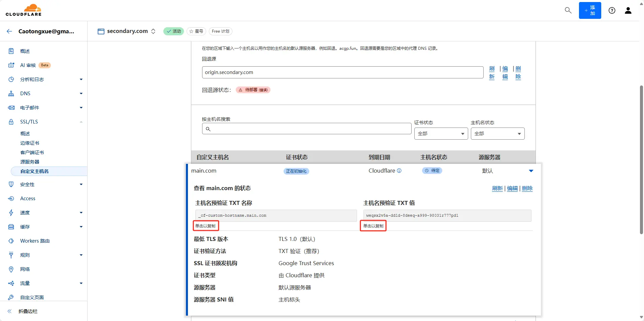Image resolution: width=644 pixels, height=321 pixels.
Task: Click 编辑 link beside the fallback origin
Action: [x=505, y=73]
